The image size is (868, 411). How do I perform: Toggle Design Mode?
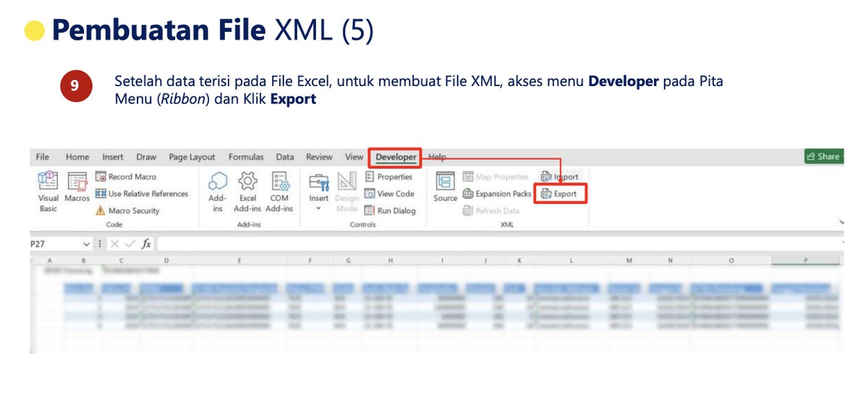click(x=347, y=192)
